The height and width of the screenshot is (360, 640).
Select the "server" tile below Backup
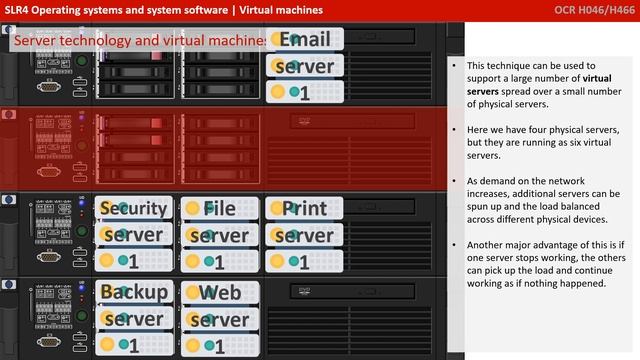(134, 319)
